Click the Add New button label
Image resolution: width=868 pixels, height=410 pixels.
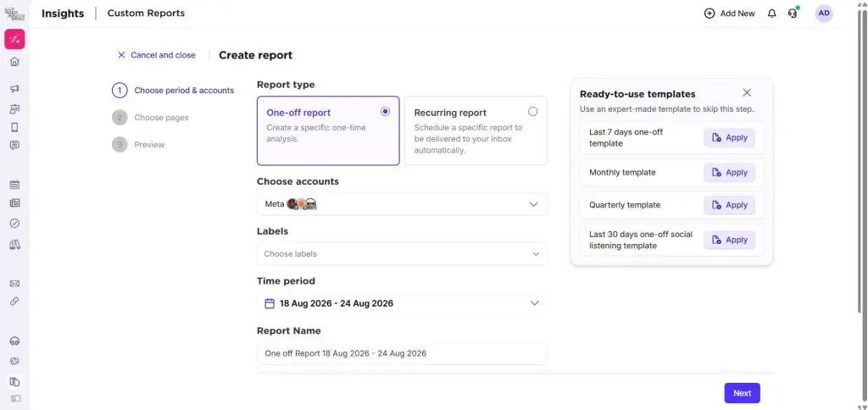click(737, 14)
